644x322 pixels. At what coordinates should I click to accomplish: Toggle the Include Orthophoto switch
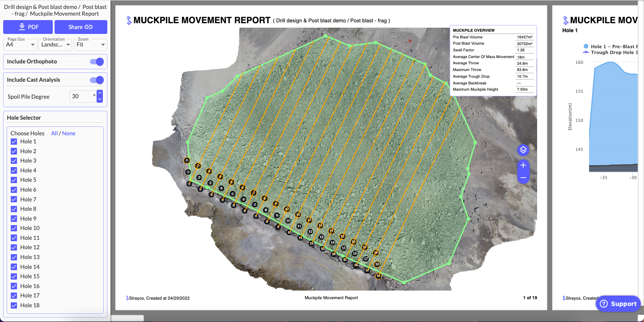(97, 62)
